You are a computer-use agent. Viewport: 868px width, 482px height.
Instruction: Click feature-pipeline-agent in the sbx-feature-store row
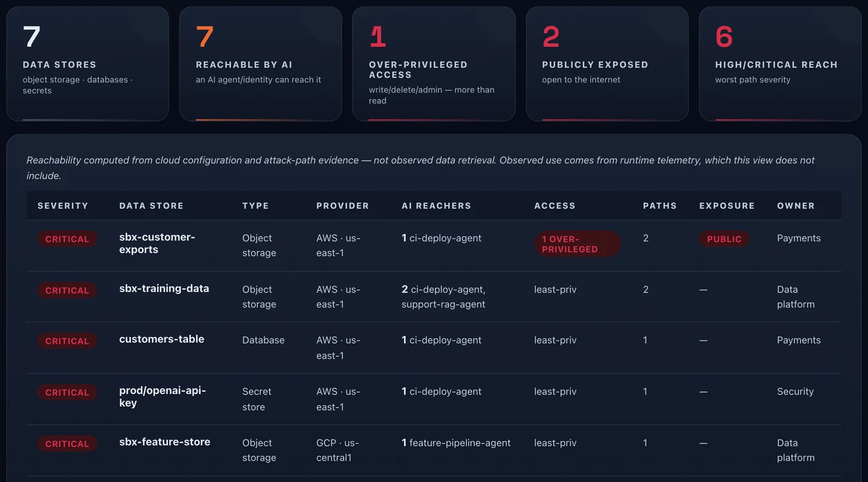[460, 443]
